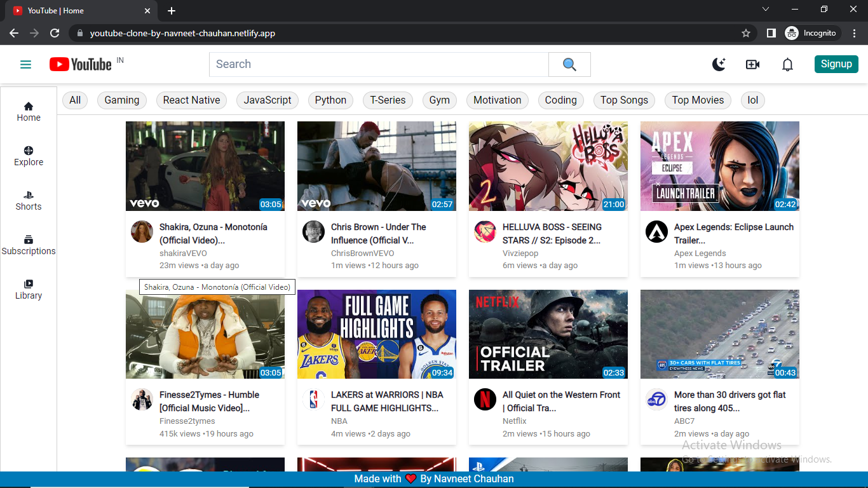Open Shorts from the sidebar

coord(28,200)
